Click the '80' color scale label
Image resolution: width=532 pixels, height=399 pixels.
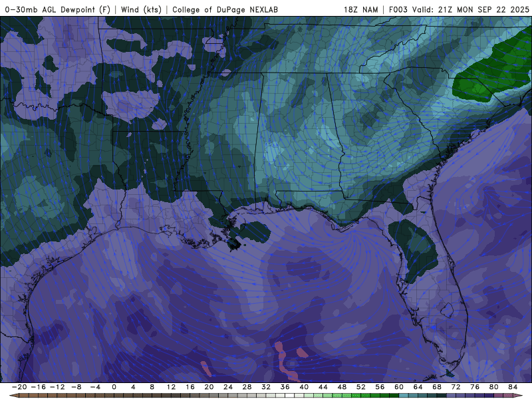click(494, 387)
